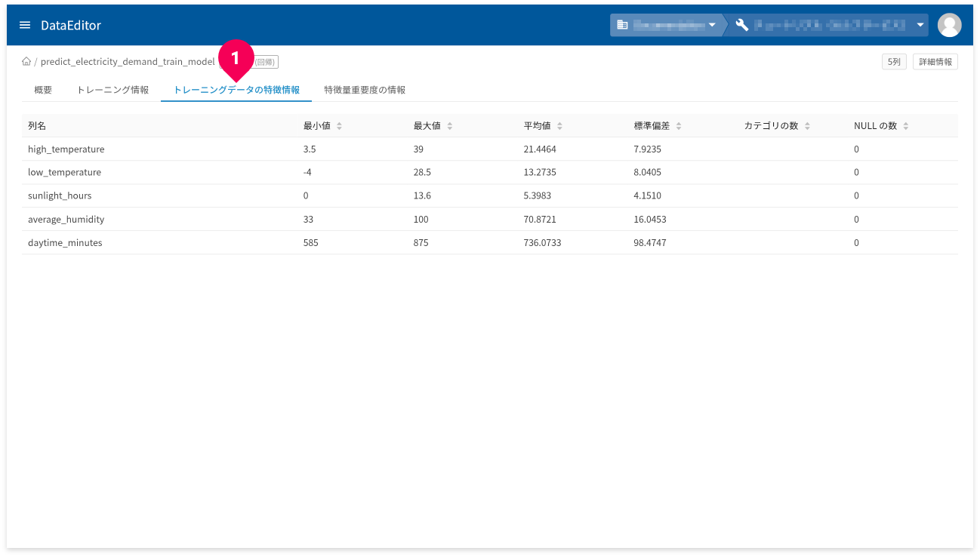
Task: Sort by カテゴリの数 column arrows
Action: 807,126
